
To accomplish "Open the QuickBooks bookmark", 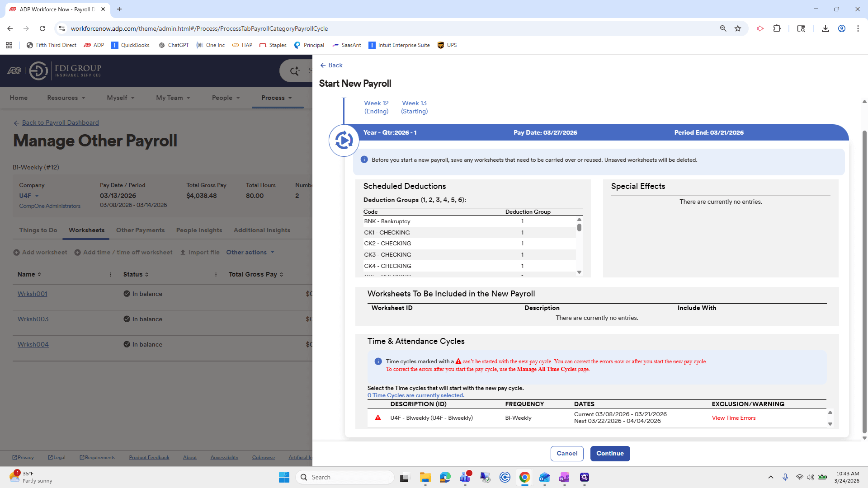I will point(130,45).
